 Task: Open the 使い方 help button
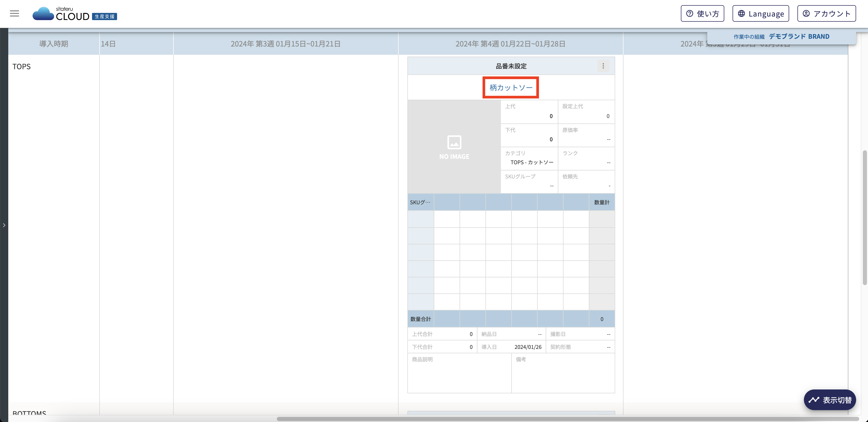pyautogui.click(x=702, y=13)
